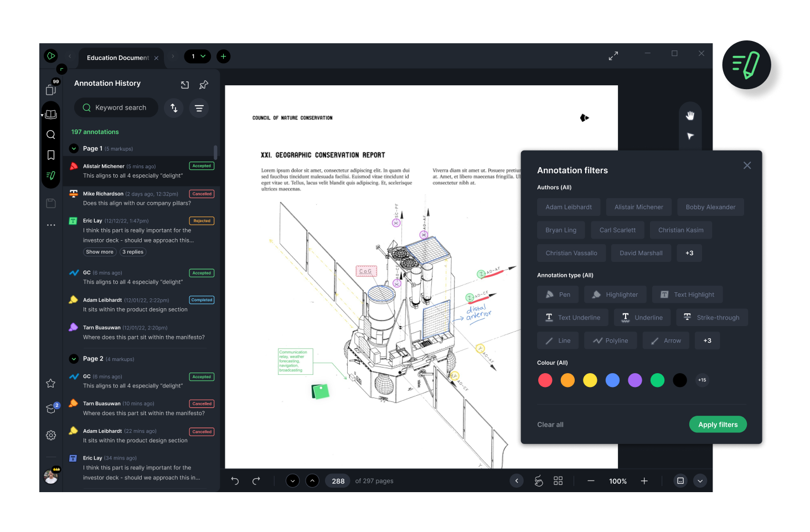Open the Search panel in the sidebar
This screenshot has width=810, height=532.
click(50, 135)
